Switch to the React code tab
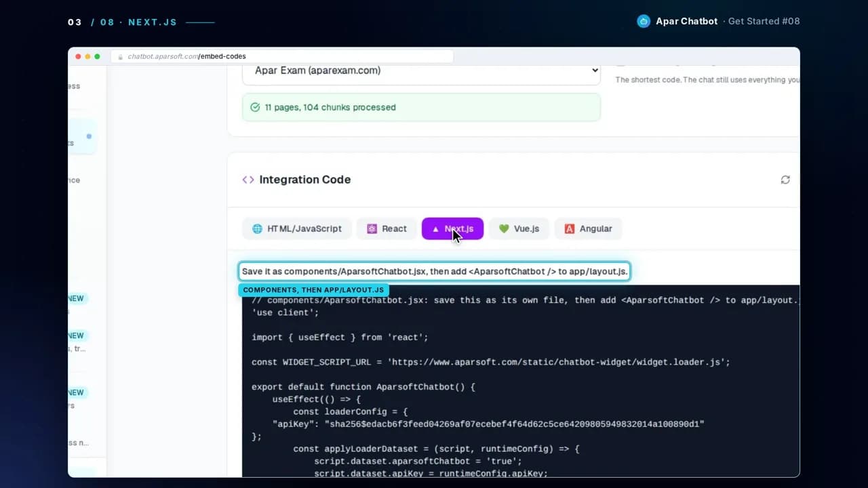Image resolution: width=868 pixels, height=488 pixels. tap(387, 228)
